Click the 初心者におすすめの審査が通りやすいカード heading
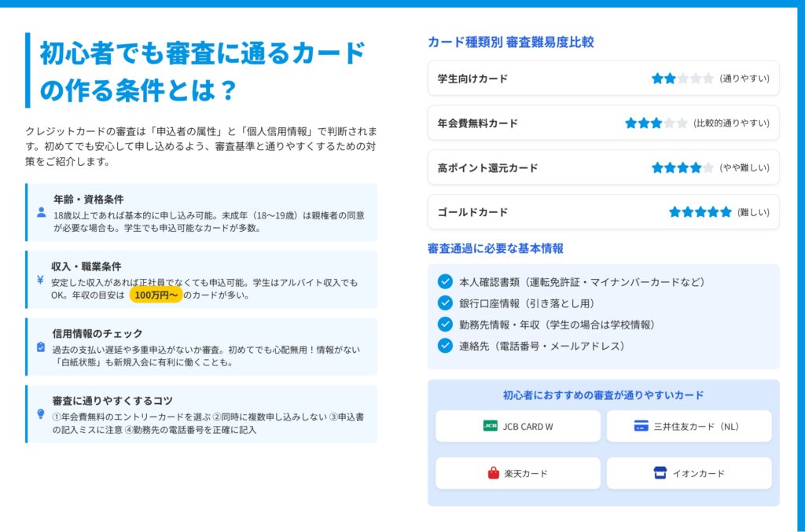The height and width of the screenshot is (532, 805). (603, 395)
